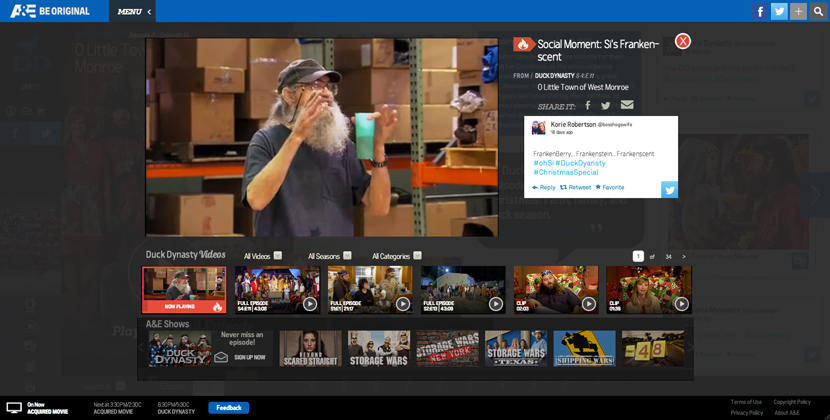Retweet Korie Robertson's tweet

tap(575, 187)
